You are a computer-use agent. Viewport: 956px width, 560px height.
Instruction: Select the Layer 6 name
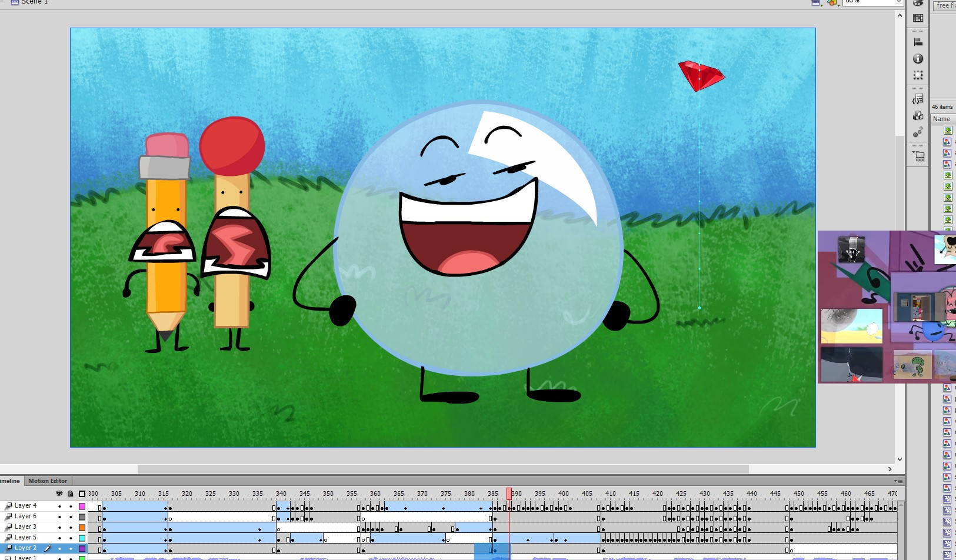click(25, 516)
